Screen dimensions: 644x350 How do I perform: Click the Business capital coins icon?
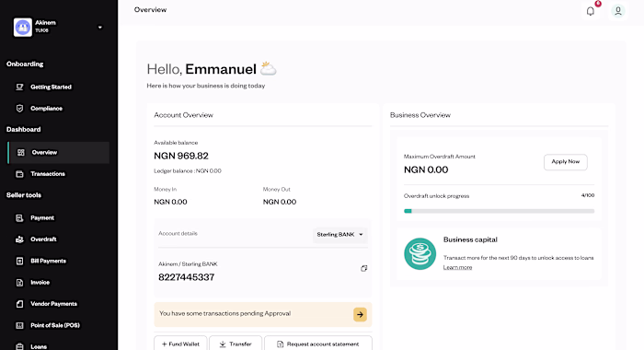coord(420,254)
